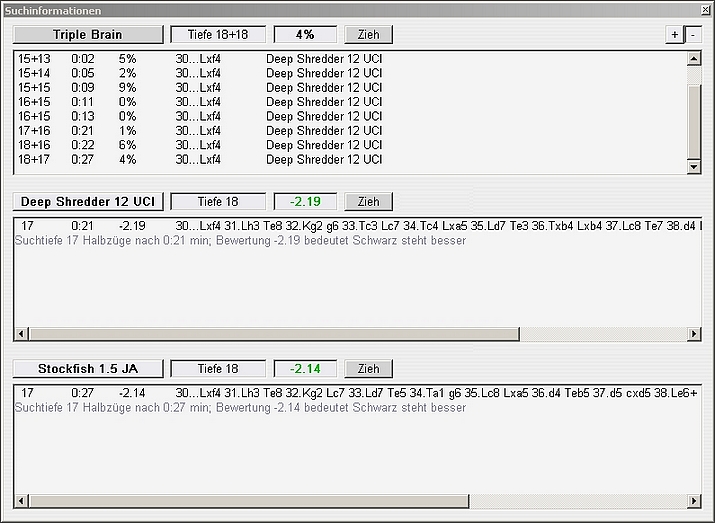This screenshot has height=523, width=715.
Task: Click the Triple Brain engine button
Action: (88, 34)
